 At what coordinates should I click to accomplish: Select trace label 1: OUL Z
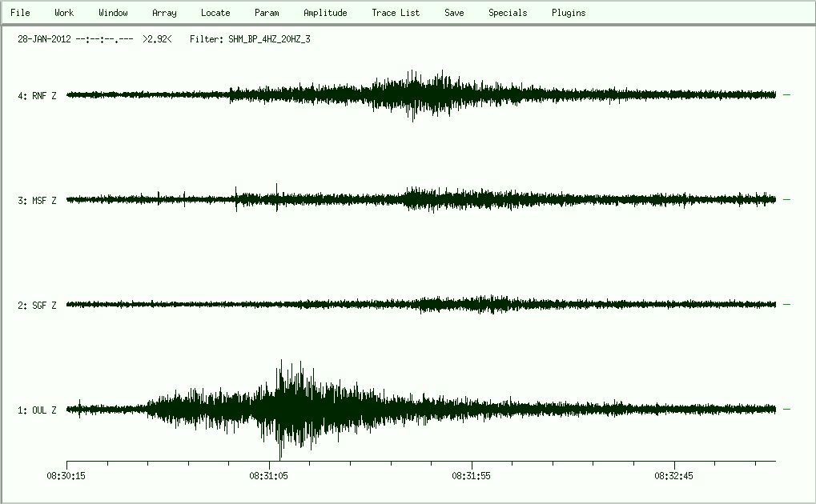tap(37, 410)
